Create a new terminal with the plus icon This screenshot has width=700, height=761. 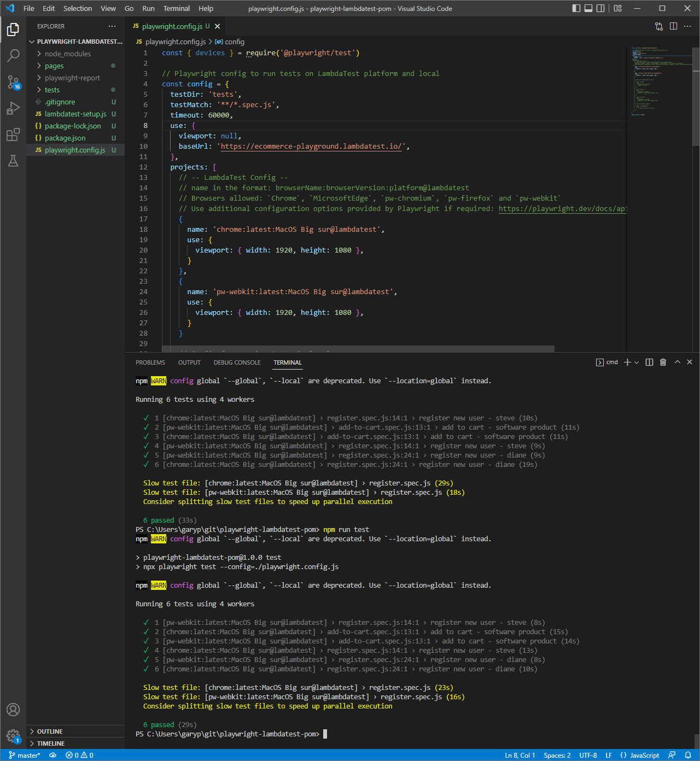[x=627, y=362]
